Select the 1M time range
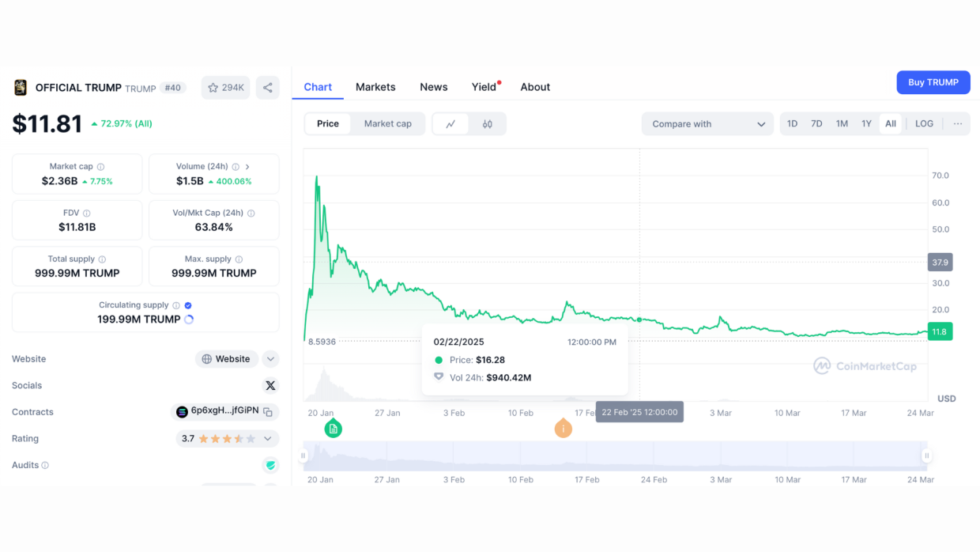Viewport: 980px width, 552px height. pos(842,124)
